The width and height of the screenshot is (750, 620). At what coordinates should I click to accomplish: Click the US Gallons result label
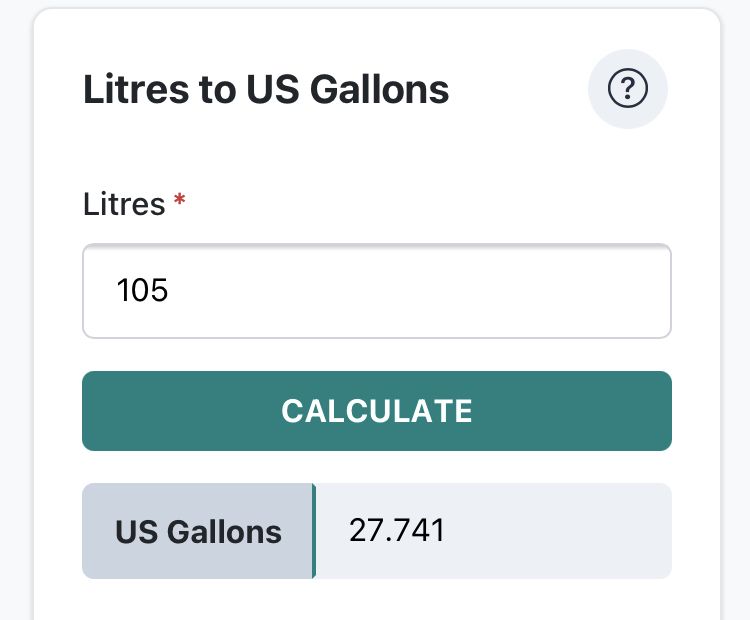198,531
